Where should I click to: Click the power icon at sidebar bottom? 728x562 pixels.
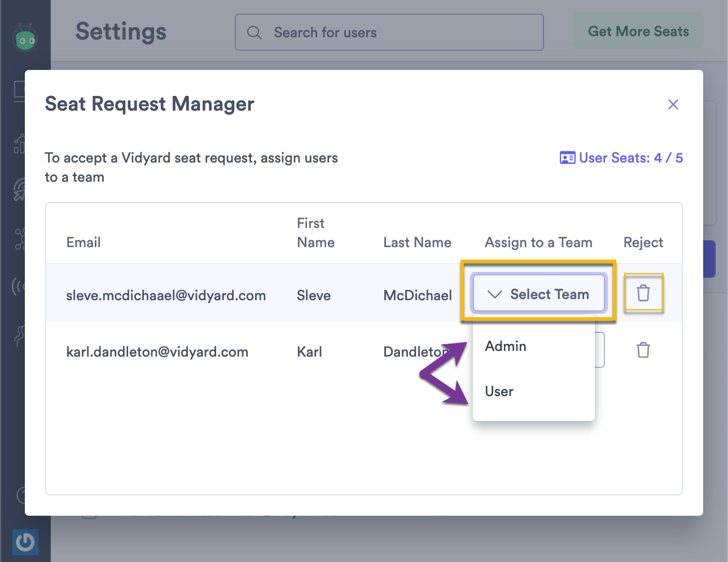(25, 542)
